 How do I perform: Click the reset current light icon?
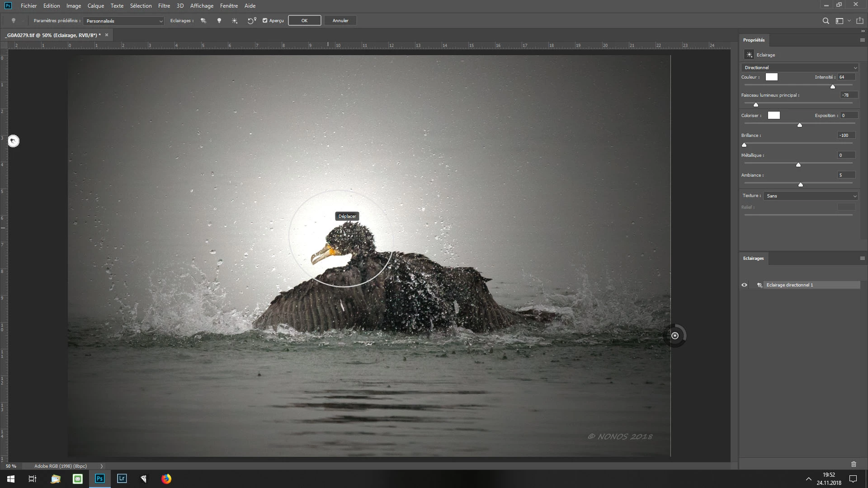tap(251, 21)
